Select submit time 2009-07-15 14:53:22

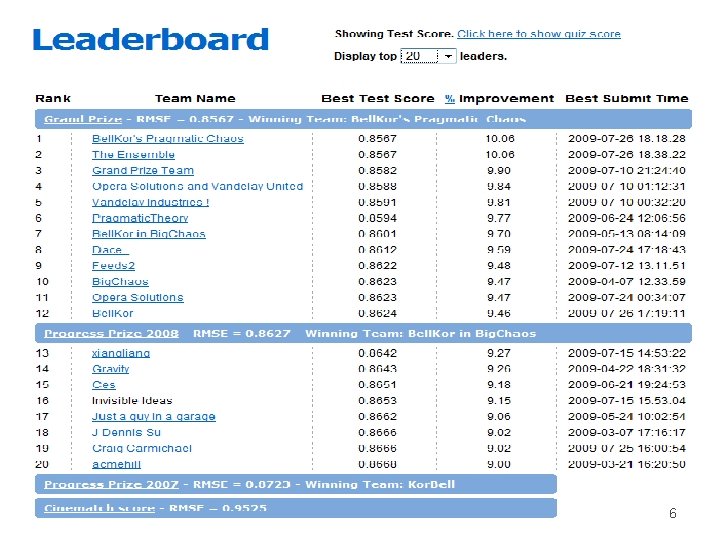[627, 353]
